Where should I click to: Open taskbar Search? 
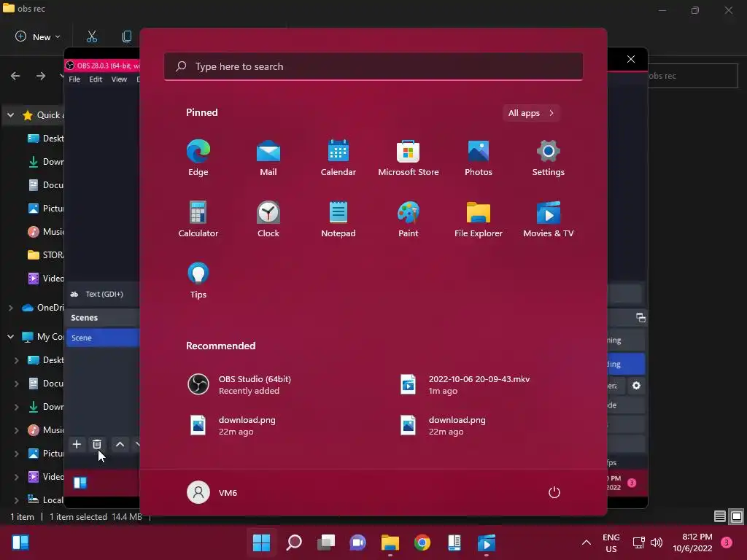[x=294, y=542]
